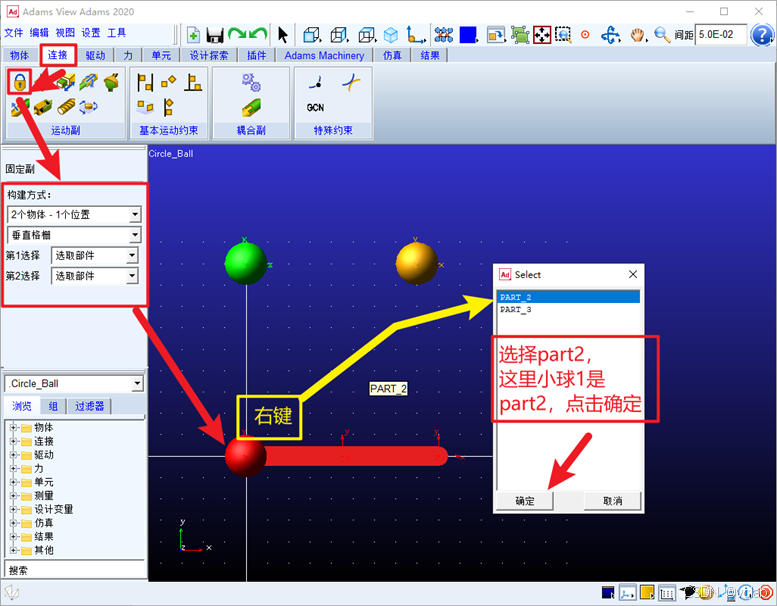777x606 pixels.
Task: Switch to the 组 browser tab
Action: tap(53, 406)
